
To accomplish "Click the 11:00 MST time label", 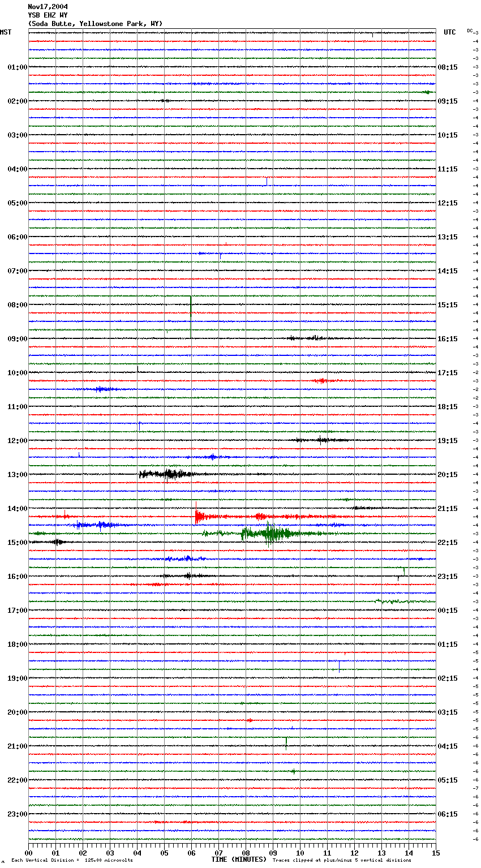I will click(x=17, y=407).
